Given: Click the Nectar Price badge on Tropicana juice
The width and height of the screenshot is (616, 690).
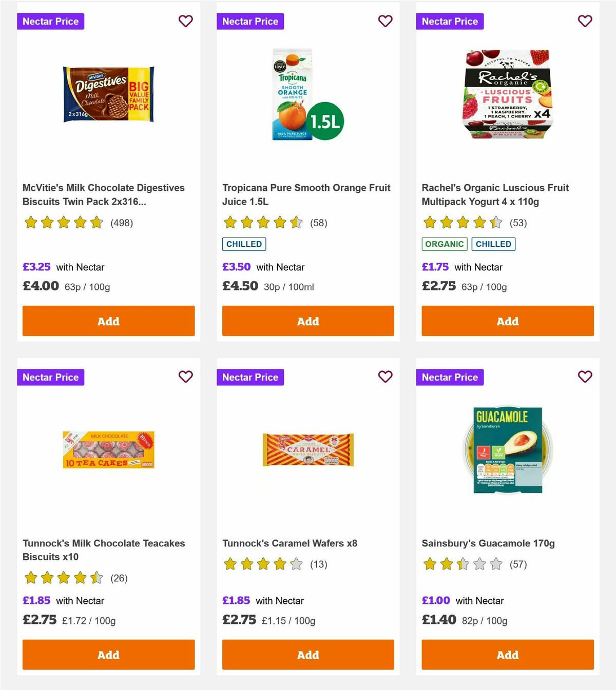Looking at the screenshot, I should pos(250,21).
